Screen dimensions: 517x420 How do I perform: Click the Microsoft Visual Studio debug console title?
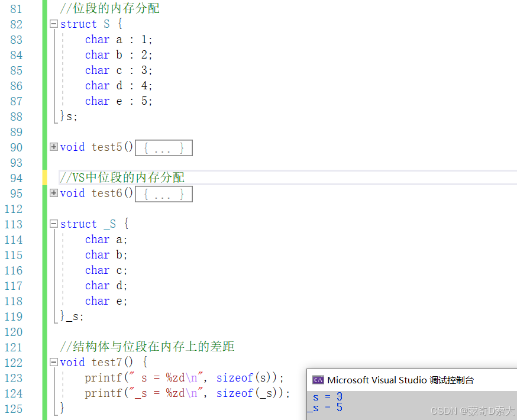coord(400,380)
